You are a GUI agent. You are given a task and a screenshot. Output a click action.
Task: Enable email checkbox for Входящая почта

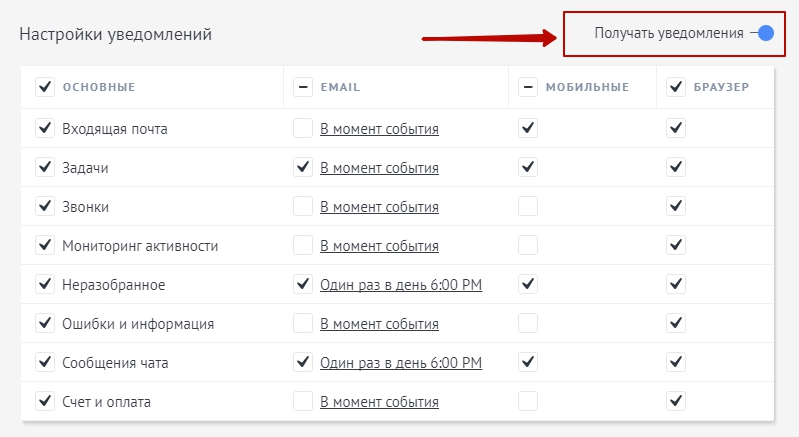pyautogui.click(x=302, y=128)
